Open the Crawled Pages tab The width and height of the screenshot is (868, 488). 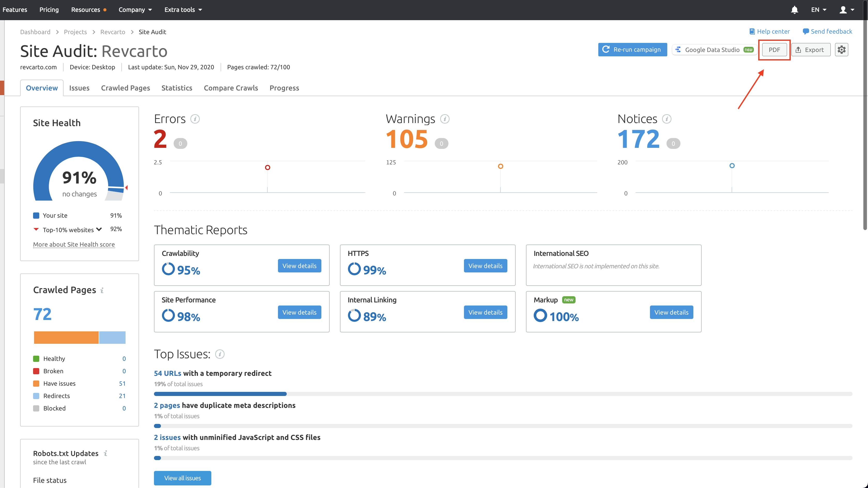[125, 88]
